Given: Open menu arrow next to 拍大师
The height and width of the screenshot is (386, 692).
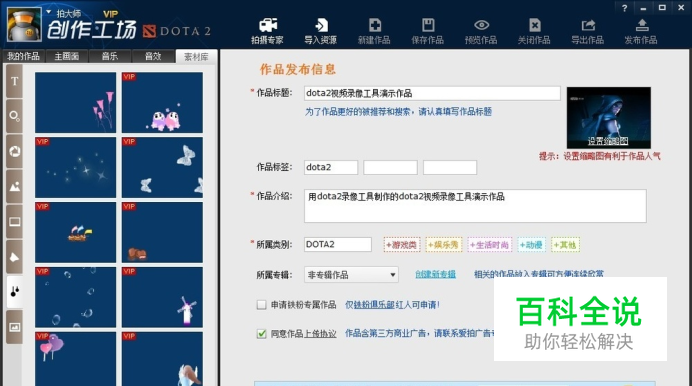Looking at the screenshot, I should (49, 12).
